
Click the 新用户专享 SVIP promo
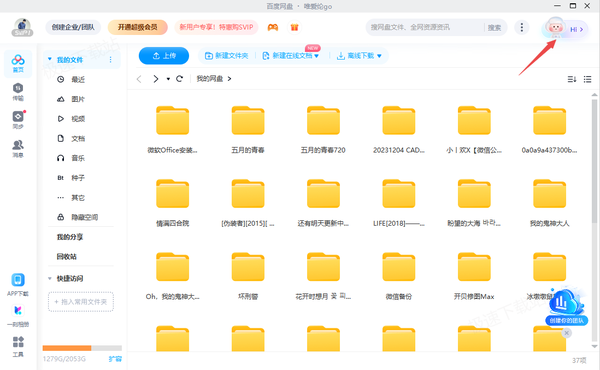pos(216,27)
